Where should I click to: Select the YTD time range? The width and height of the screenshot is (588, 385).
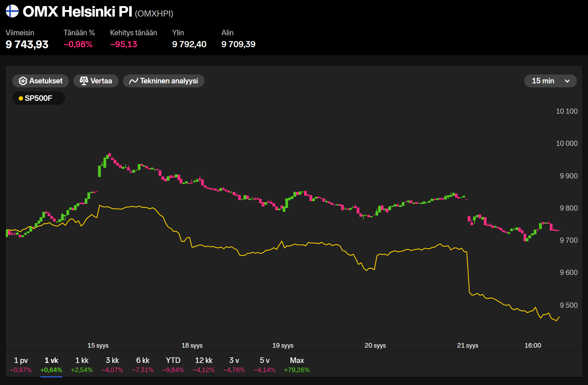(173, 364)
